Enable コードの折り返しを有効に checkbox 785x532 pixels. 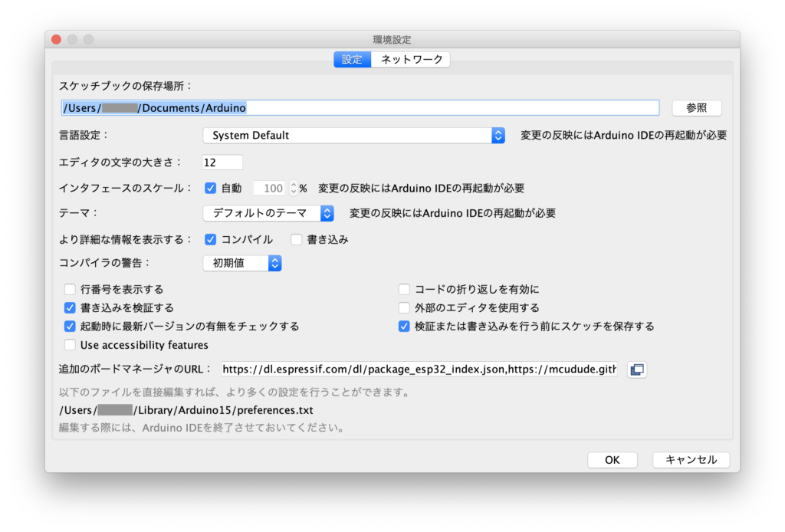pos(404,290)
